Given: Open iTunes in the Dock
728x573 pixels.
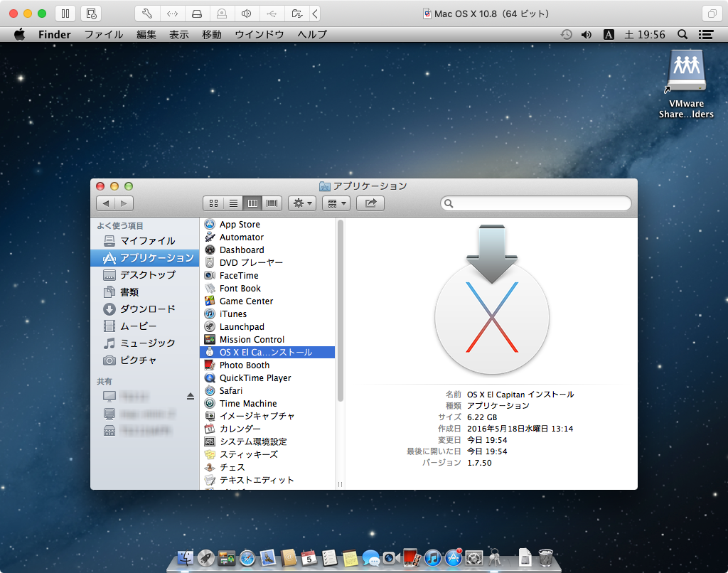Looking at the screenshot, I should [433, 558].
